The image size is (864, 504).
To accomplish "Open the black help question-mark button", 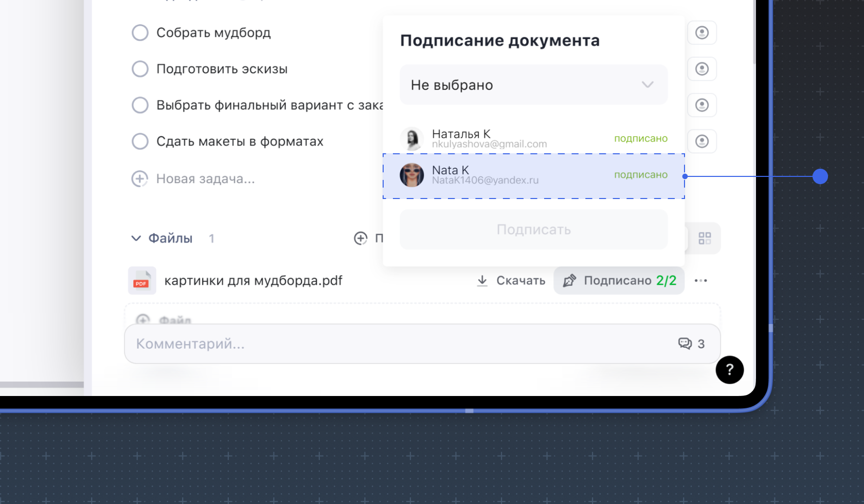I will [729, 370].
